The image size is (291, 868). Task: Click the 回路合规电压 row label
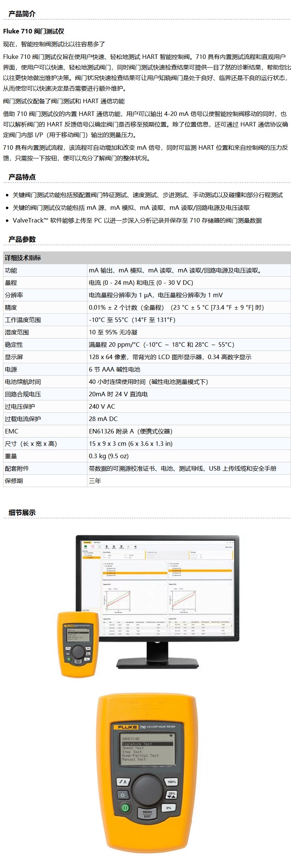click(23, 394)
